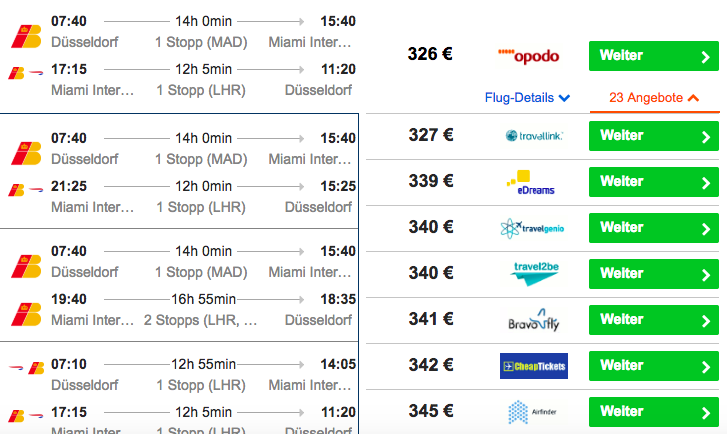Click the Travellink provider logo
The height and width of the screenshot is (434, 727).
pyautogui.click(x=534, y=136)
